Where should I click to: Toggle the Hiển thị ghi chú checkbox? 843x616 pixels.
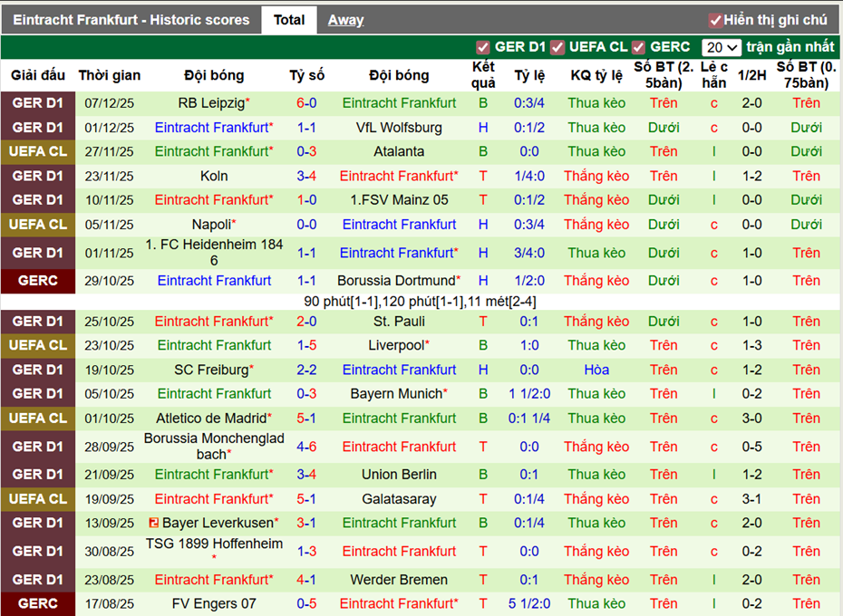715,21
